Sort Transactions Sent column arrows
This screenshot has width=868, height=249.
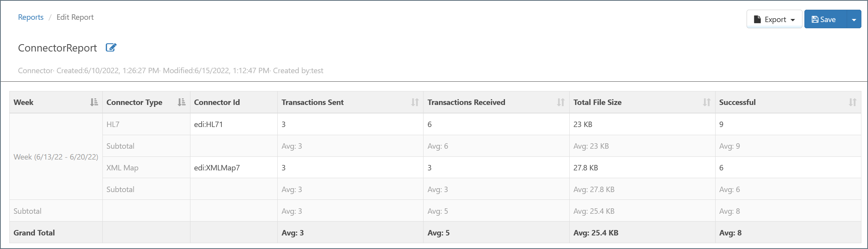click(x=415, y=102)
